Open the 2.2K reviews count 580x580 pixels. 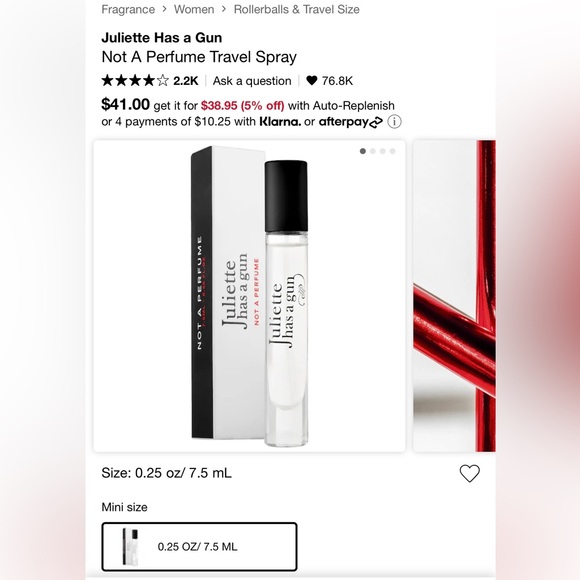tap(186, 81)
